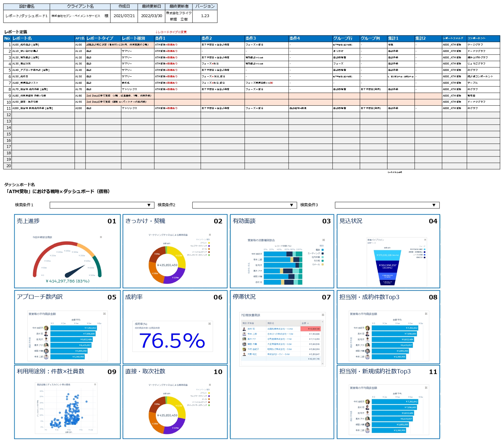Click the 76.5% value in 成約率 panel
Image resolution: width=504 pixels, height=444 pixels.
172,341
